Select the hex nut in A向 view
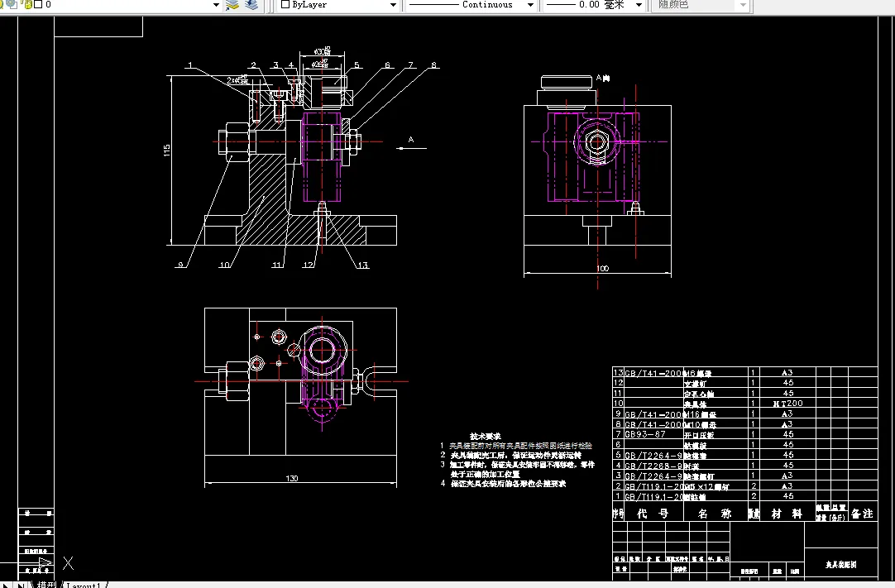Image resolution: width=895 pixels, height=588 pixels. pyautogui.click(x=596, y=141)
